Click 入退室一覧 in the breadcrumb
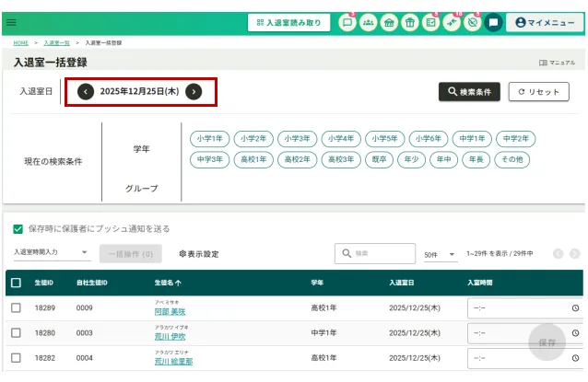Viewport: 588px width, 382px height. [56, 42]
